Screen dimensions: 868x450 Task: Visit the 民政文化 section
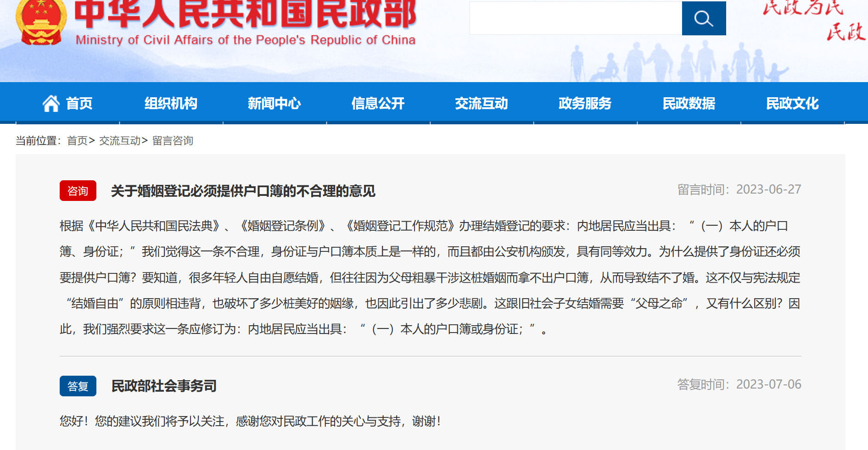793,104
